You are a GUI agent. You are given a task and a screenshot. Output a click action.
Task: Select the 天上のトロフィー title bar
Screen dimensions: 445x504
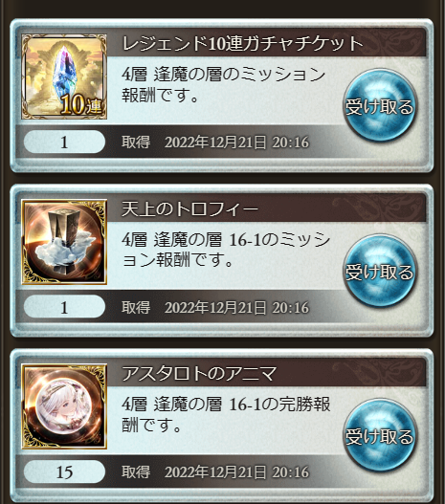[x=267, y=208]
